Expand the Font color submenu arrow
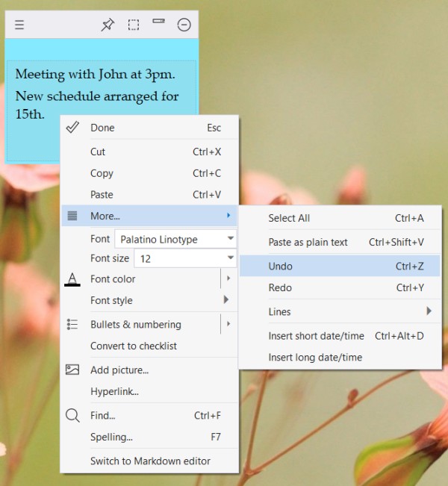The width and height of the screenshot is (448, 486). (228, 278)
